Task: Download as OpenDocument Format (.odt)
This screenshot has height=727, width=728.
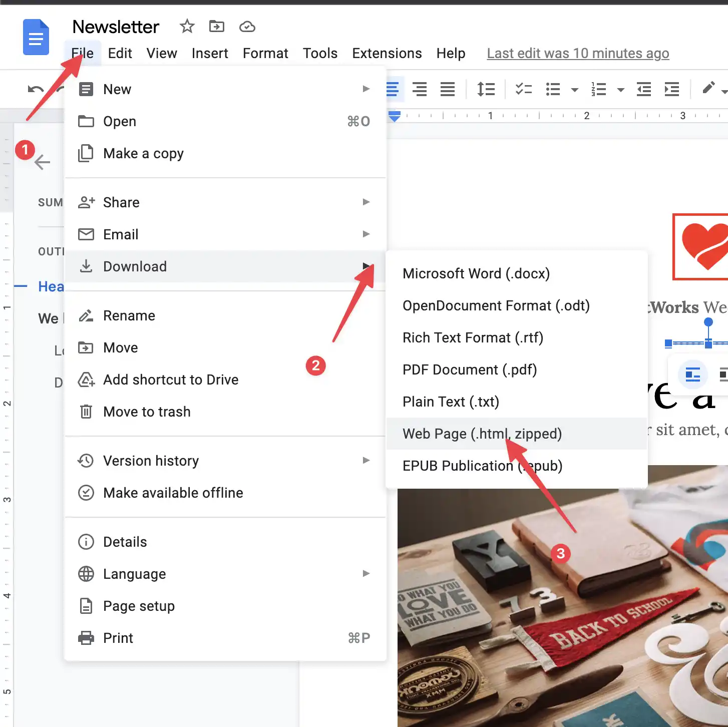Action: point(517,305)
